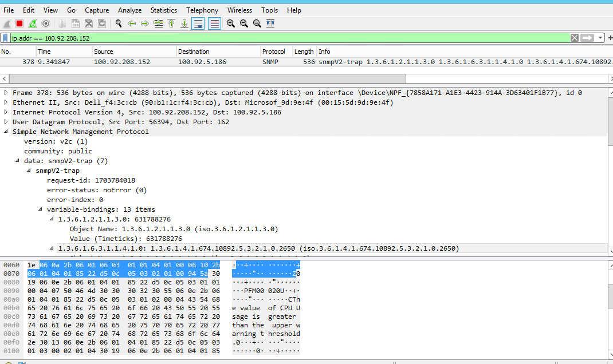Click the stop capture red square icon

19,23
